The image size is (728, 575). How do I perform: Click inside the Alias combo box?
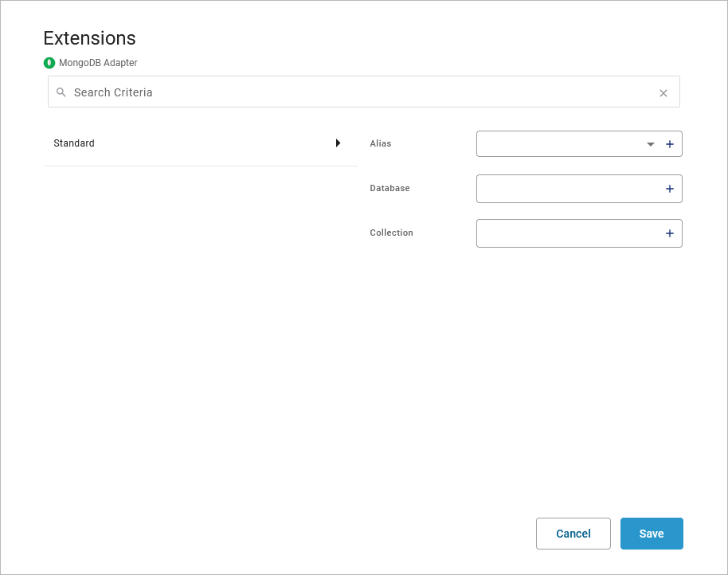point(558,144)
